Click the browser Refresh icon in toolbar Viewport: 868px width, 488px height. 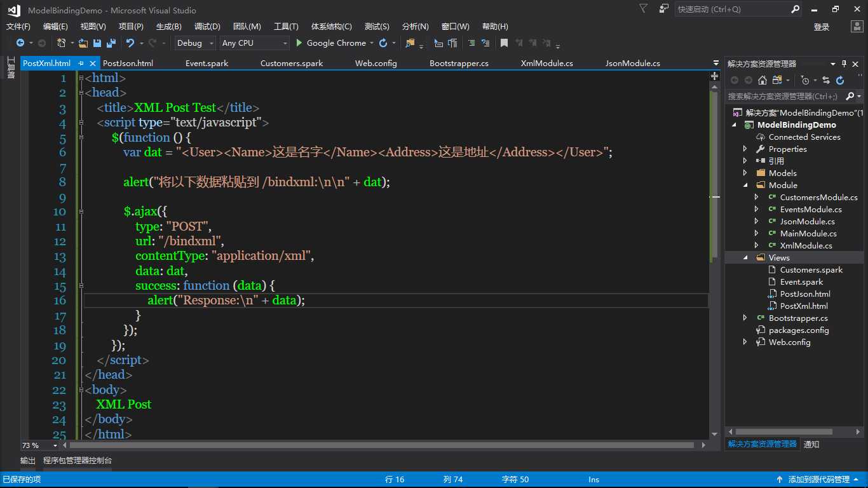(383, 43)
